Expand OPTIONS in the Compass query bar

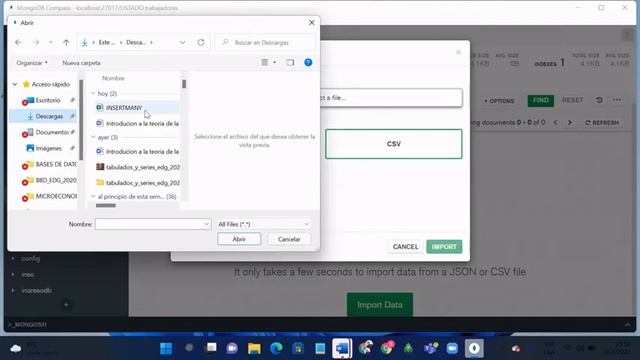tap(499, 101)
